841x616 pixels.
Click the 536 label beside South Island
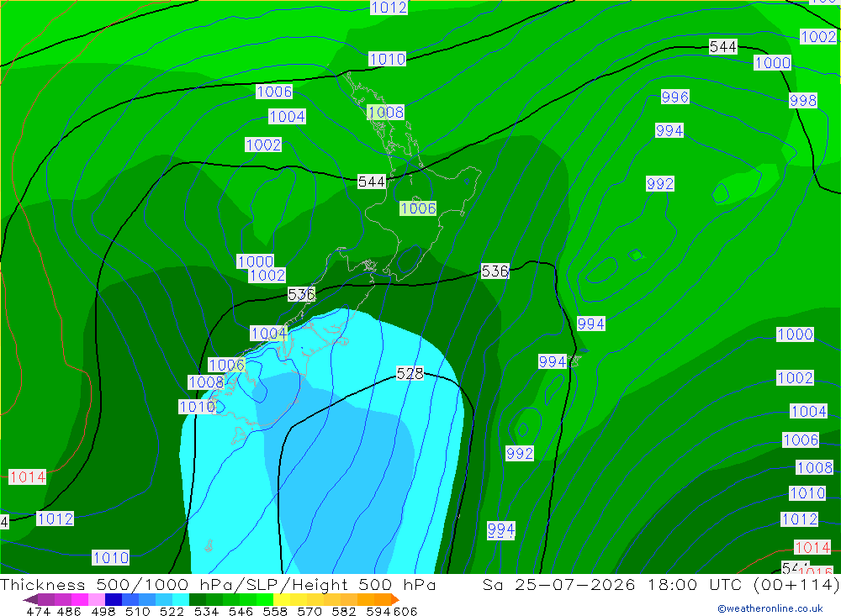[301, 294]
